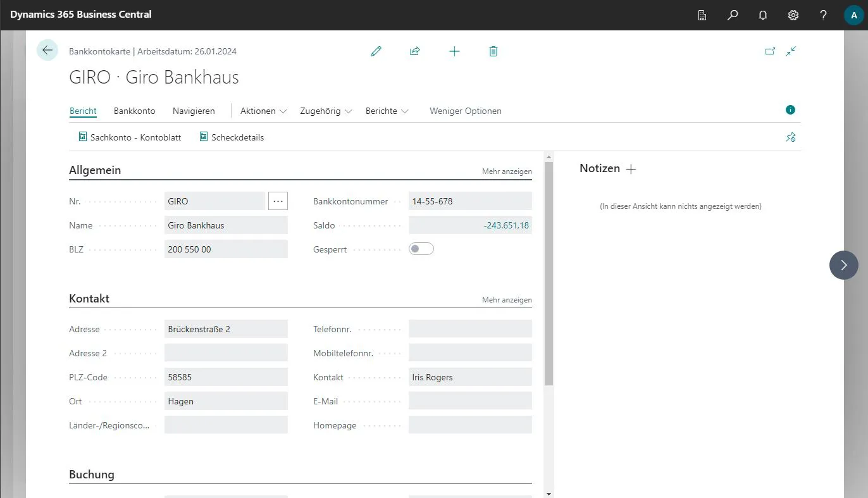Screen dimensions: 868x498
Task: Click the E-Mail field
Action: point(470,401)
